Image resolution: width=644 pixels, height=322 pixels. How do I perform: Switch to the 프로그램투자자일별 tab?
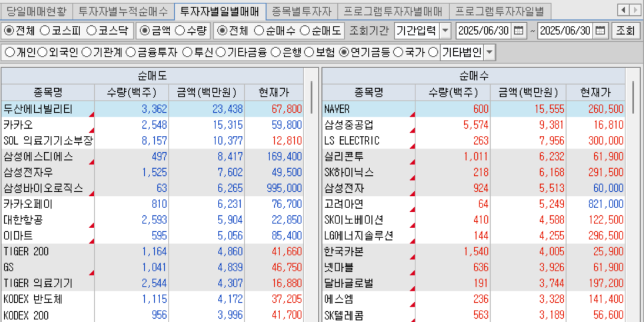[500, 11]
